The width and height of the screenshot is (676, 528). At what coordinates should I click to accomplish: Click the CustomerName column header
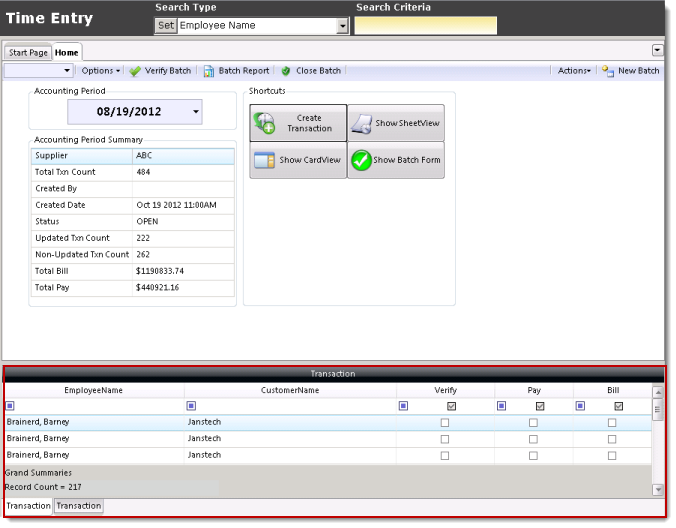[290, 390]
